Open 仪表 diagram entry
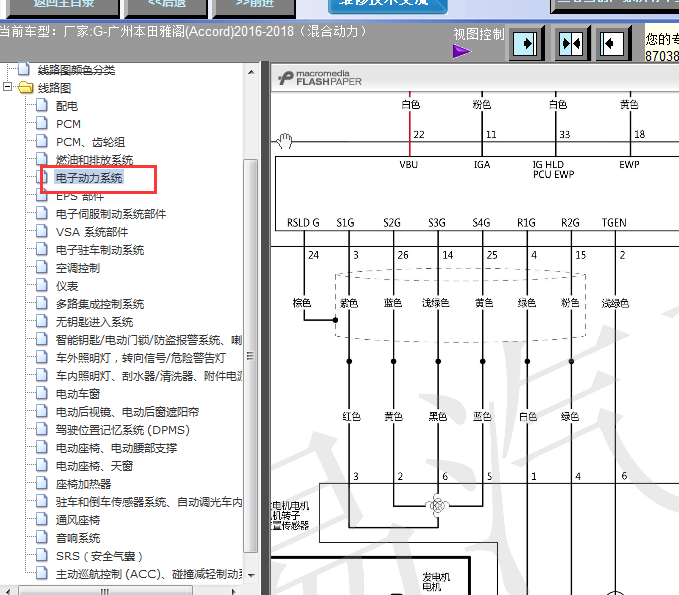679x595 pixels. 67,286
